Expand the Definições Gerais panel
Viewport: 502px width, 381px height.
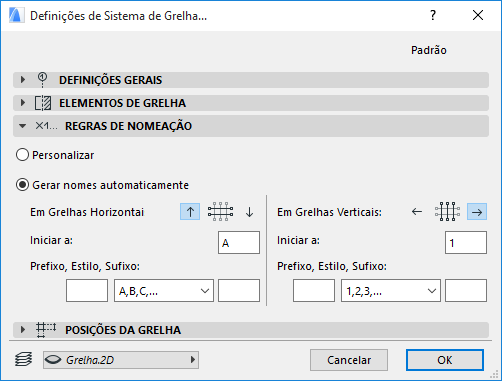(23, 80)
